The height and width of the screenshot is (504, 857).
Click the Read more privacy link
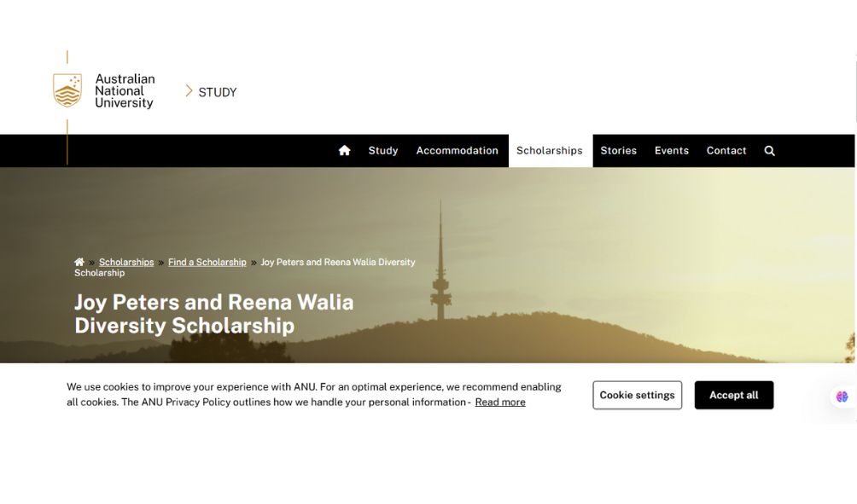coord(500,402)
